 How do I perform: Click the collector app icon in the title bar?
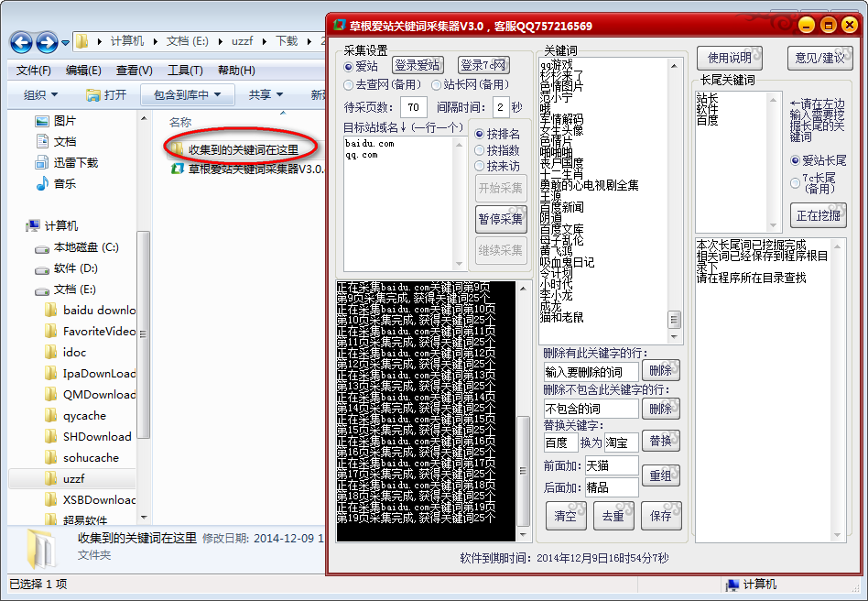(338, 25)
